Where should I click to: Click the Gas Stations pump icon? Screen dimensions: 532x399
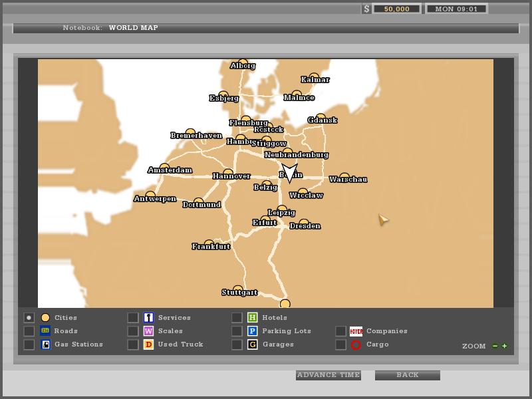click(45, 344)
